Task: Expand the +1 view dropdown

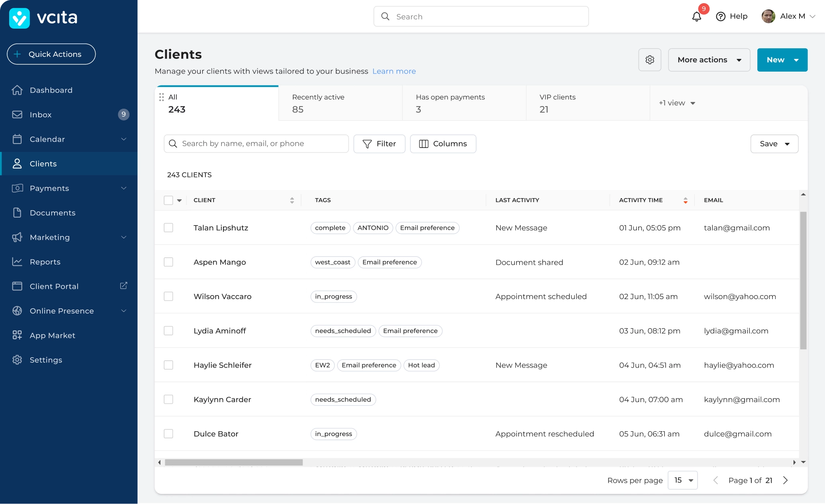Action: click(x=677, y=103)
